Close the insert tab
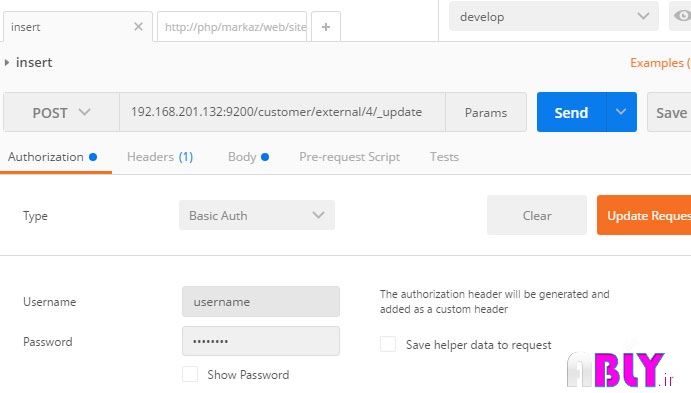Screen dimensions: 691x393 click(x=138, y=27)
